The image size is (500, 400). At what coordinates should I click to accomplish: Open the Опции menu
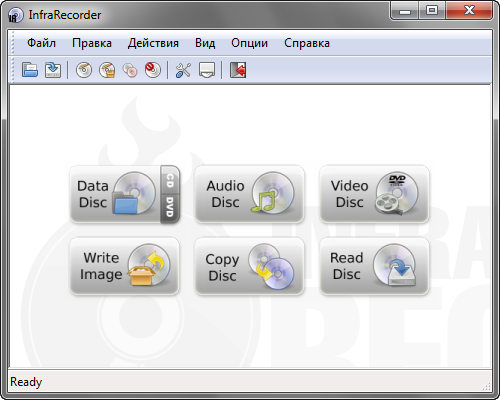coord(249,43)
